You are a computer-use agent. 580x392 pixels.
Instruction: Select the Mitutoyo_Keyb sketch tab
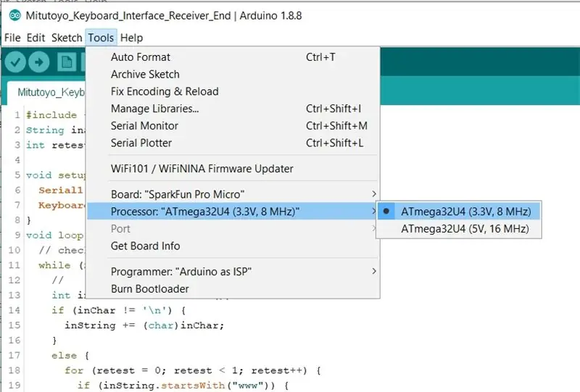(48, 92)
